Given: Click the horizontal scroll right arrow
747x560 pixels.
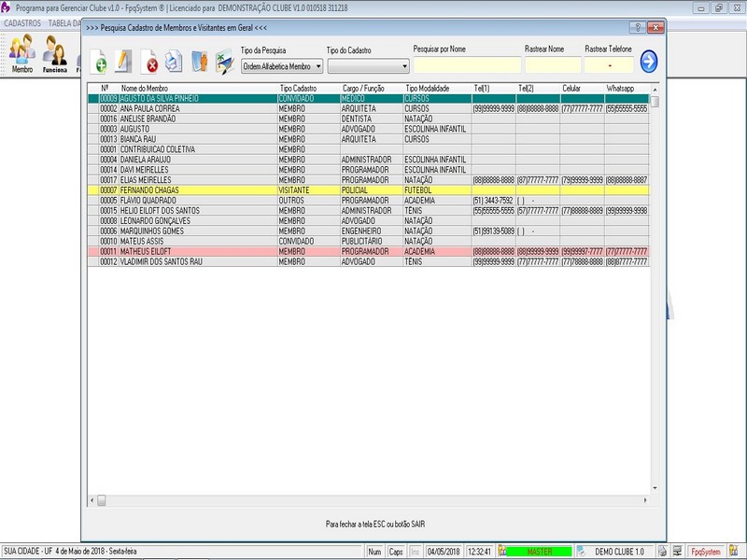Looking at the screenshot, I should point(645,500).
